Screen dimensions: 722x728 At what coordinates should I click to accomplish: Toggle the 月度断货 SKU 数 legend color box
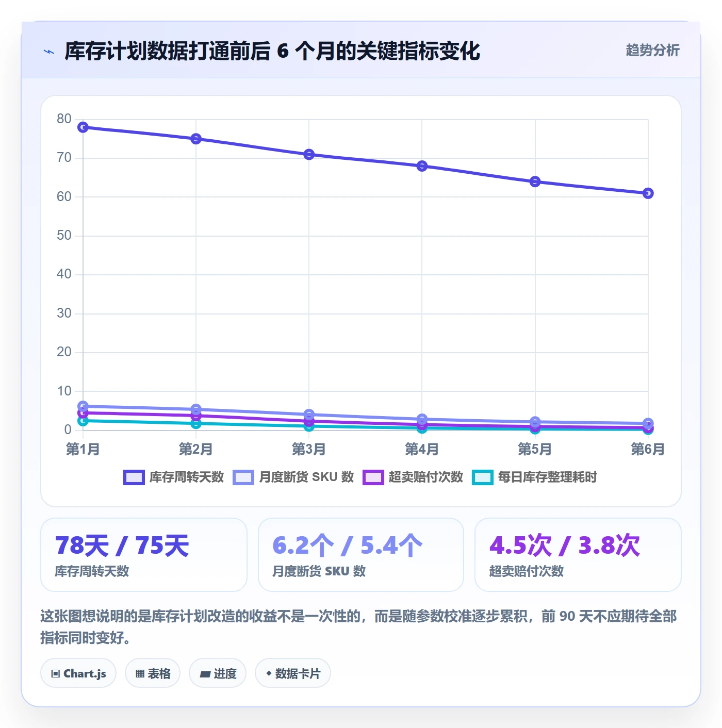click(x=243, y=477)
